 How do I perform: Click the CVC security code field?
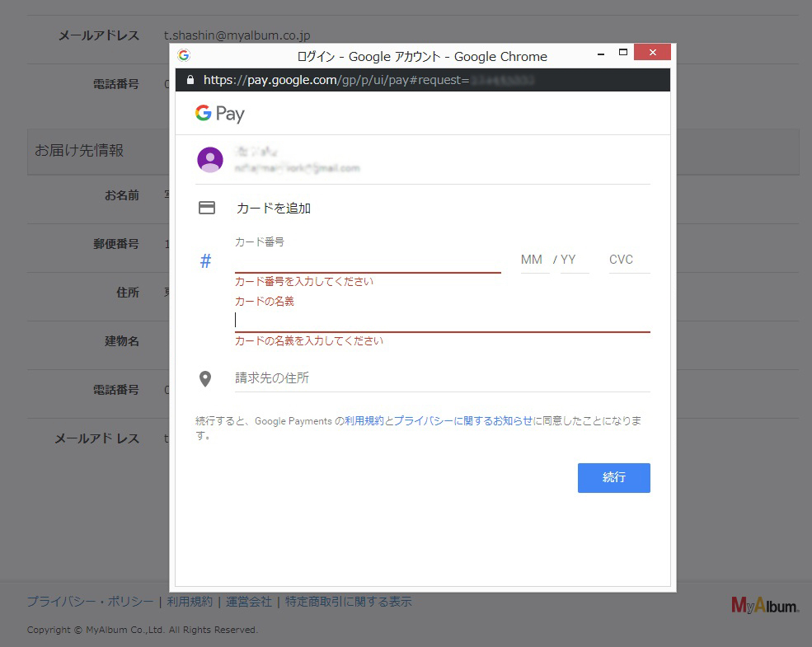click(627, 260)
